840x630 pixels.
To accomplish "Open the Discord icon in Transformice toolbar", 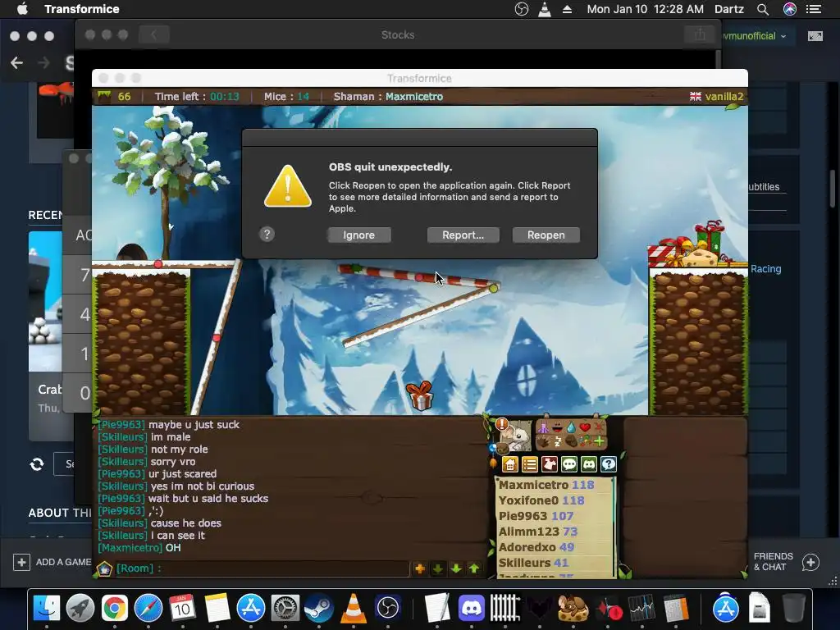I will (589, 464).
